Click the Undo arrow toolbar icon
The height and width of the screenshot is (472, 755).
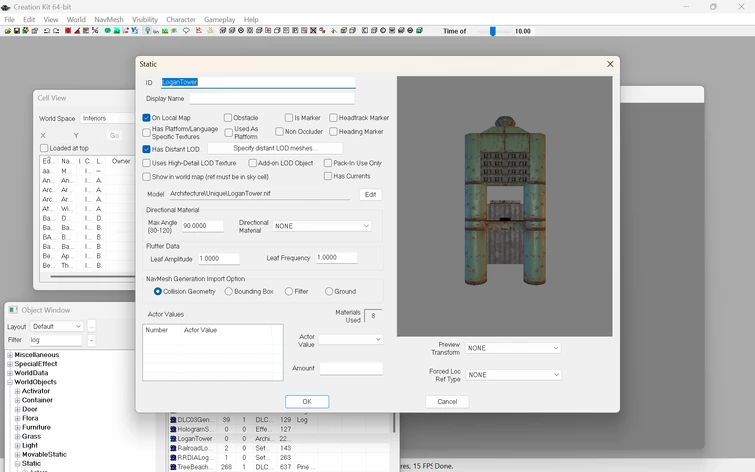(47, 31)
